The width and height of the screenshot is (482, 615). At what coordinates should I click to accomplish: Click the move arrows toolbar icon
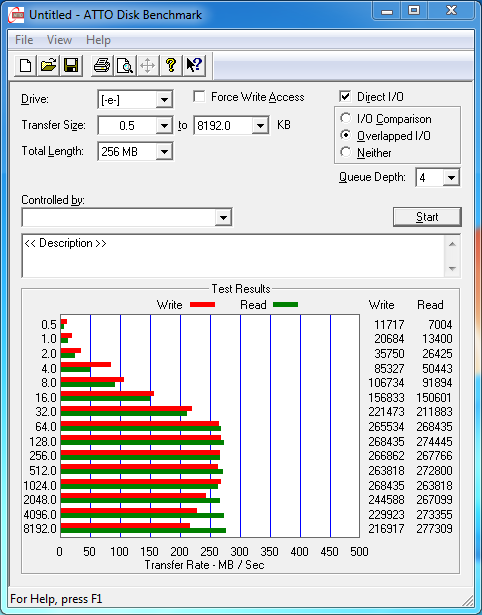click(147, 65)
